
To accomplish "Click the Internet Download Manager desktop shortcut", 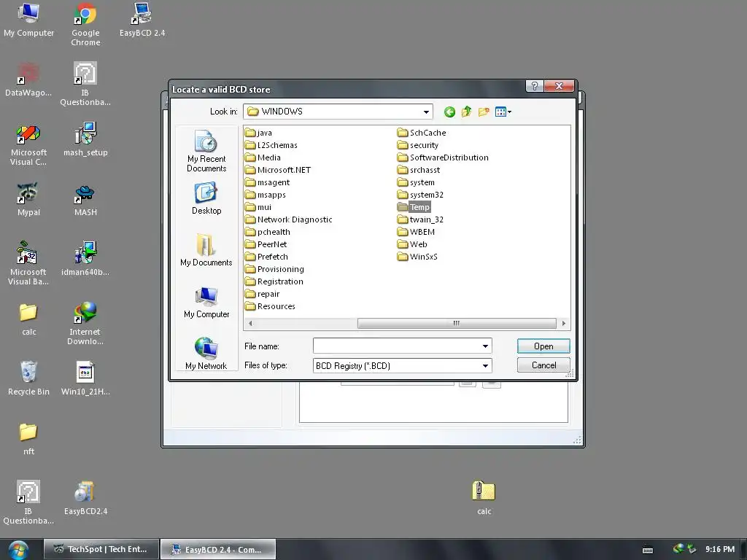I will coord(85,323).
